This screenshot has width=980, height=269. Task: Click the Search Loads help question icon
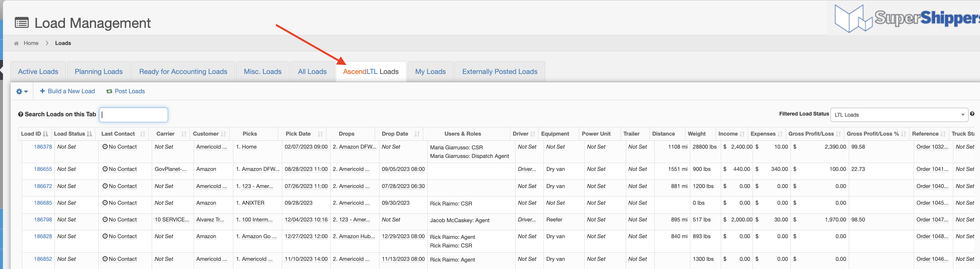pyautogui.click(x=20, y=114)
